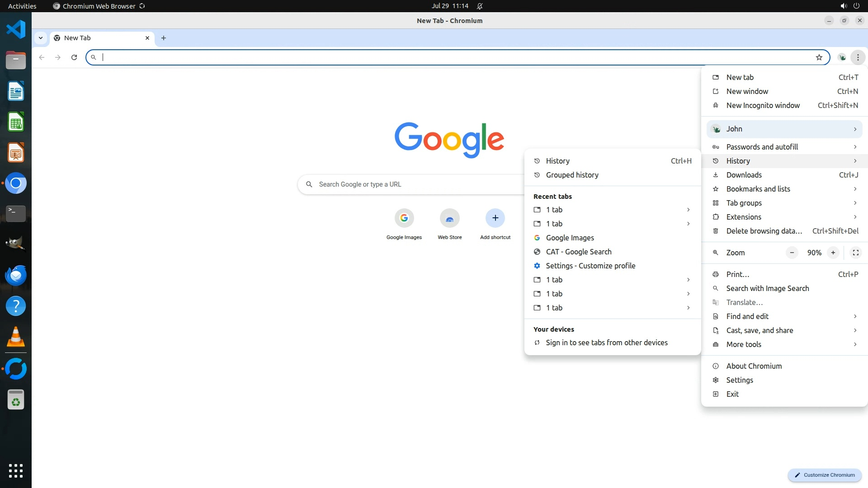Open Visual Studio Code from dock
The height and width of the screenshot is (488, 868).
pyautogui.click(x=16, y=30)
